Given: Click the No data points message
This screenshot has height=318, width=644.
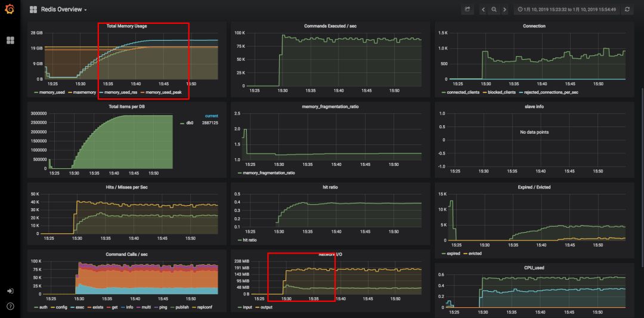Looking at the screenshot, I should 534,132.
